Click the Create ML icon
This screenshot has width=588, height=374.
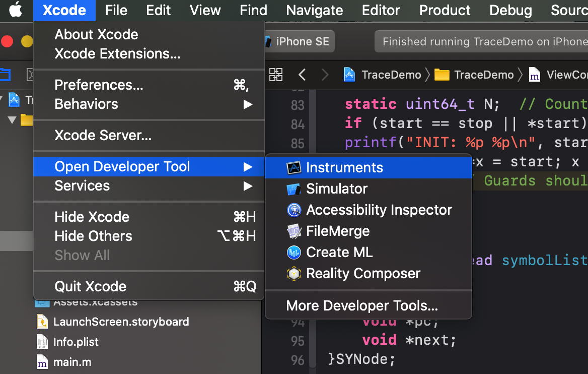click(293, 253)
